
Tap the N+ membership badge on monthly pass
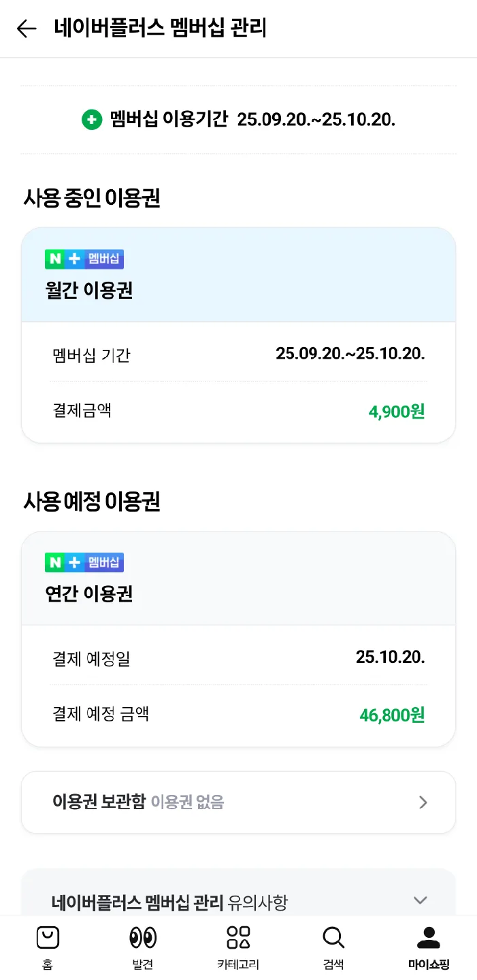tap(84, 259)
